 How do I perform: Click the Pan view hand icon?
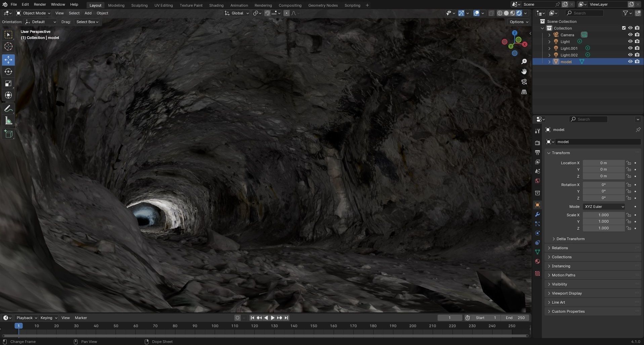tap(524, 72)
